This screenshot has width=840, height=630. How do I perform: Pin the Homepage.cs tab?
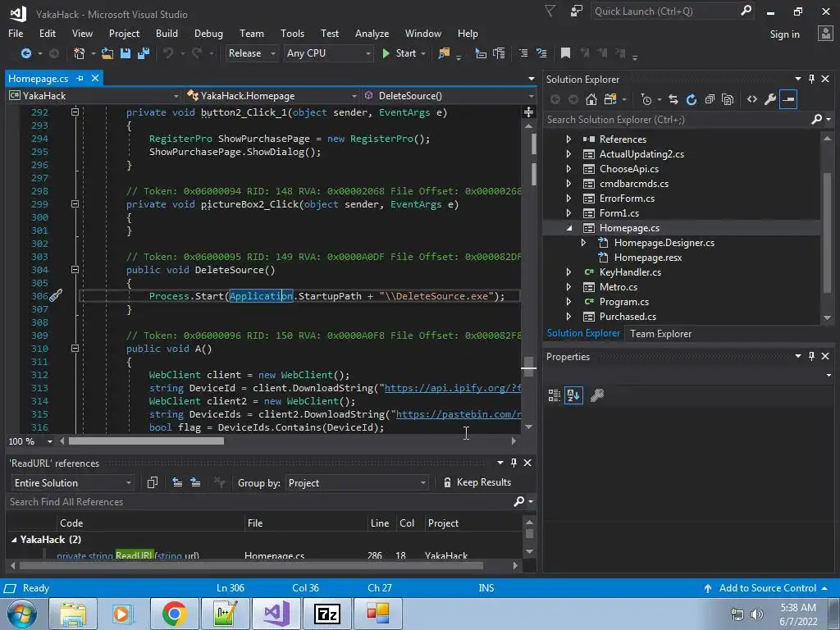coord(80,78)
